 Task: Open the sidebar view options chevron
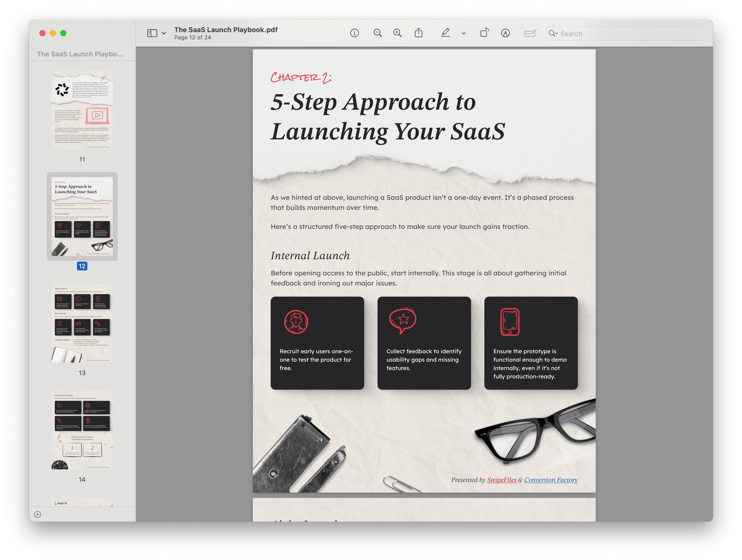click(x=164, y=33)
